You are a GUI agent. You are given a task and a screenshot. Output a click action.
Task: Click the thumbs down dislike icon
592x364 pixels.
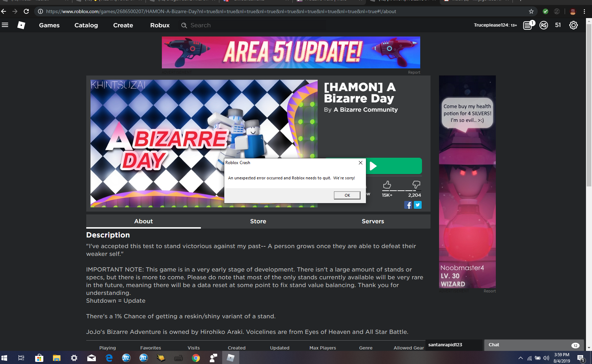coord(416,185)
